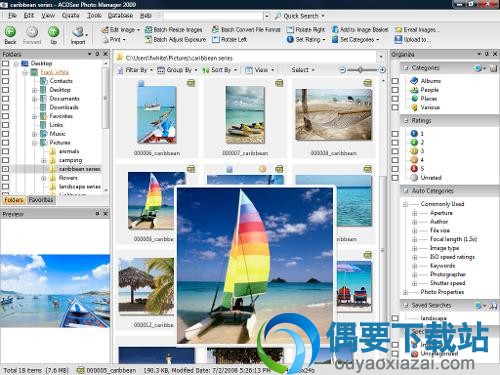
Task: Select rating 1 icon
Action: [x=414, y=133]
